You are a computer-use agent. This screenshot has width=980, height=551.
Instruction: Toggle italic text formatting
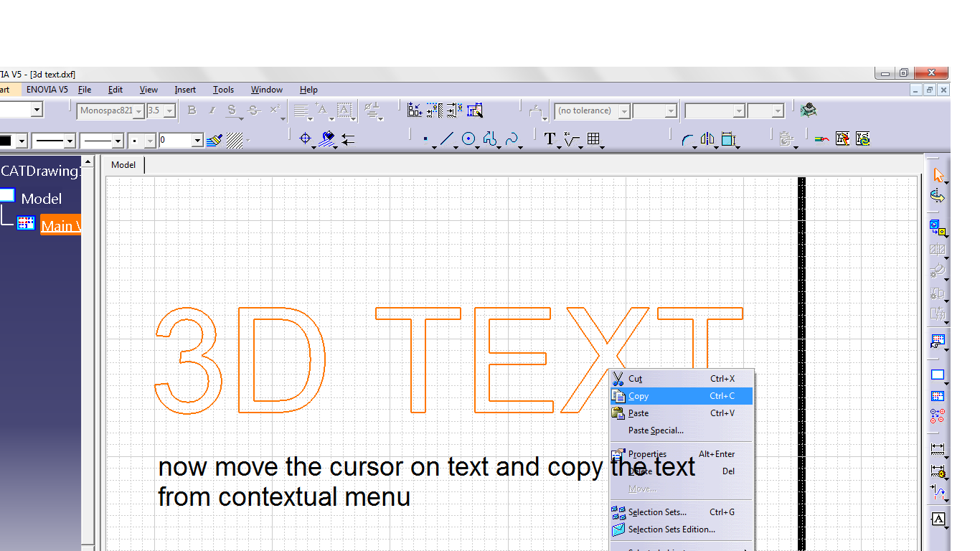click(211, 110)
